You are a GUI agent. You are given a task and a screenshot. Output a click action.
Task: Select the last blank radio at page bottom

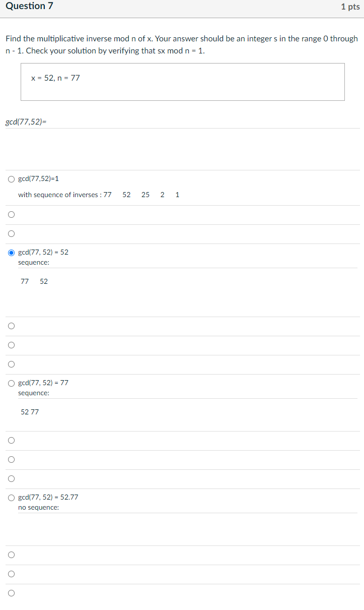tap(11, 593)
